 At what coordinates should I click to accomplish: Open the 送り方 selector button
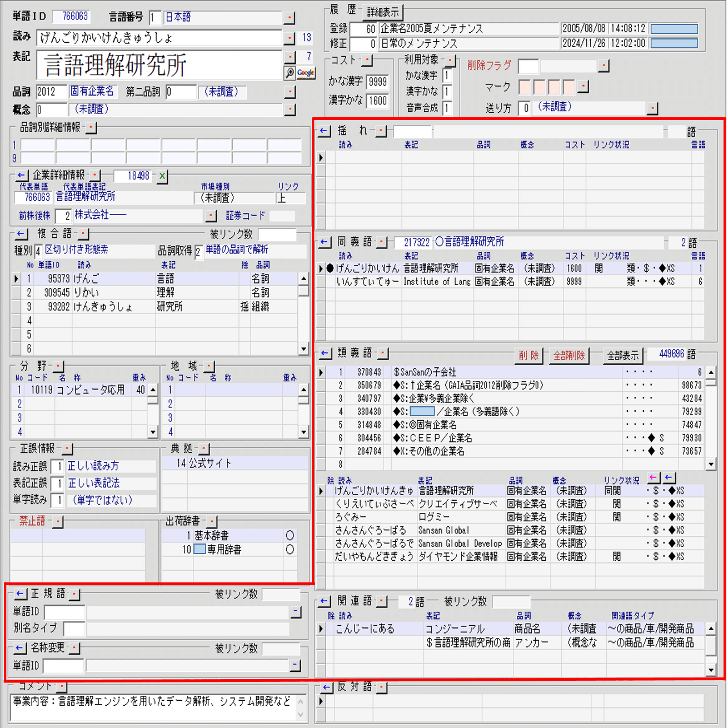point(652,108)
